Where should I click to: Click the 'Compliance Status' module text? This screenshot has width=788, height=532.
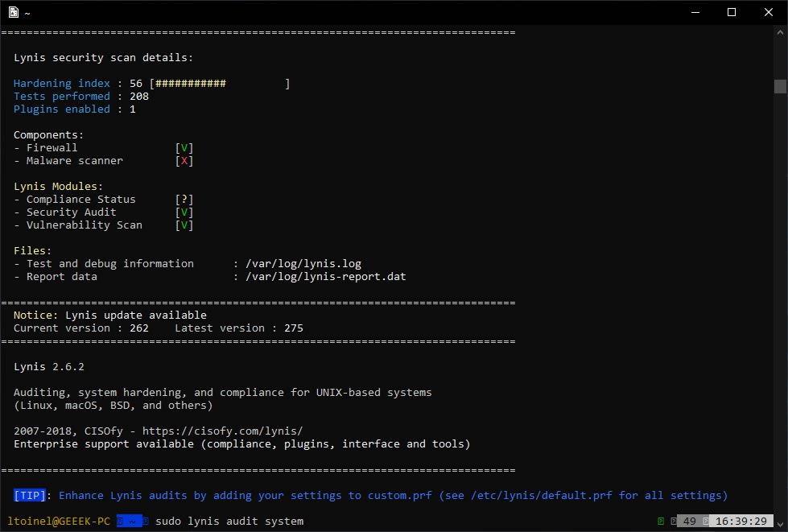81,200
